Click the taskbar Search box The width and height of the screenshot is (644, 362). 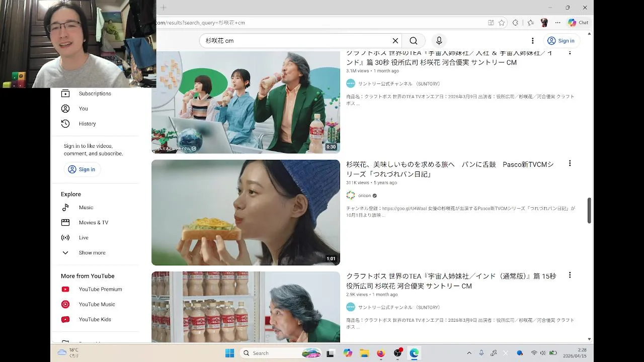281,353
